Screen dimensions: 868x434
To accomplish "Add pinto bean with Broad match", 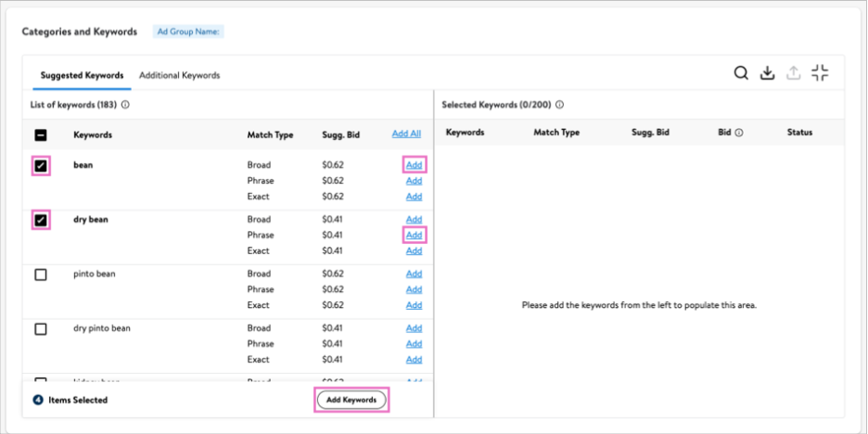I will (x=415, y=274).
